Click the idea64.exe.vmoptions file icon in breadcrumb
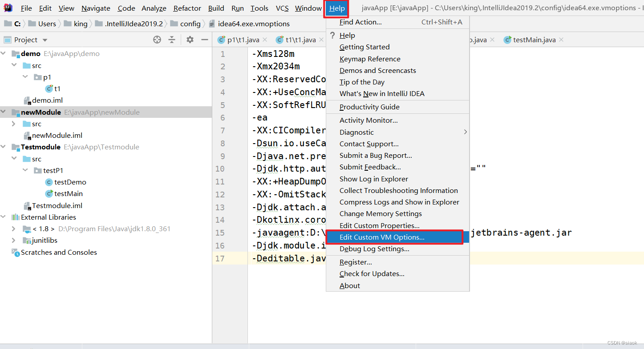The width and height of the screenshot is (644, 349). point(211,24)
